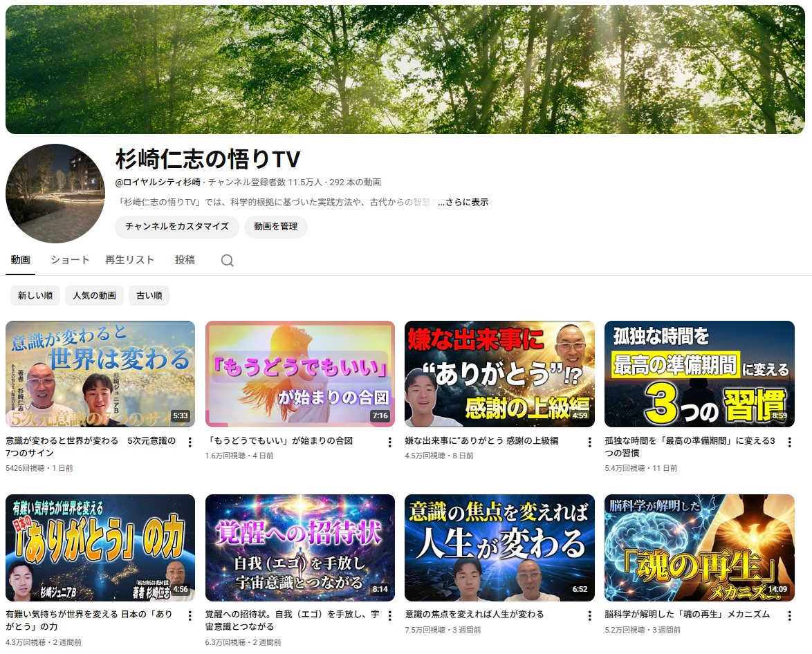Open options menu for 「もうどうでもいい」video
Screen dimensions: 812x654
391,442
